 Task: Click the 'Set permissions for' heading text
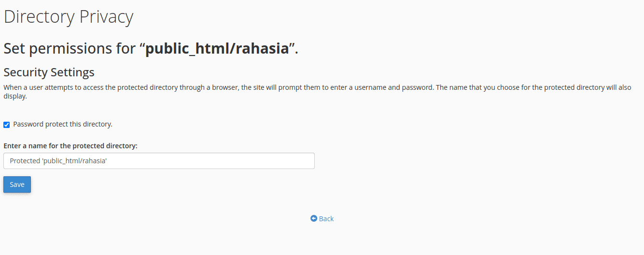71,48
